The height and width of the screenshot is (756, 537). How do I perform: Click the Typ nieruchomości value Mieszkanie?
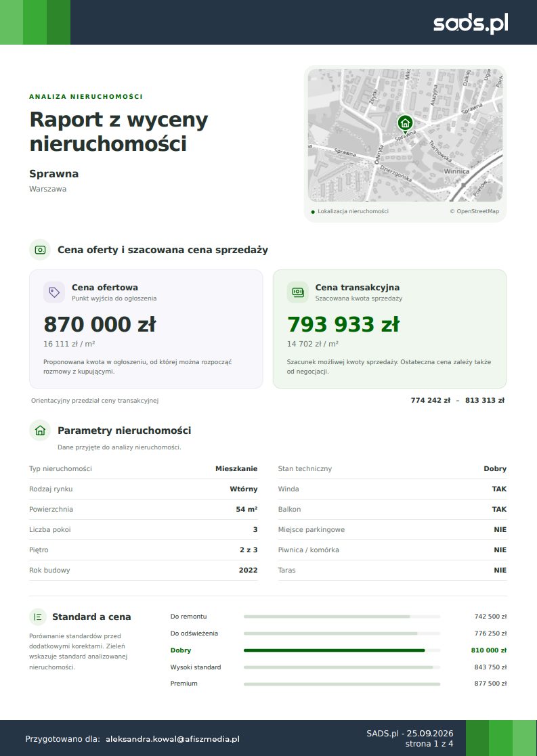pyautogui.click(x=236, y=468)
